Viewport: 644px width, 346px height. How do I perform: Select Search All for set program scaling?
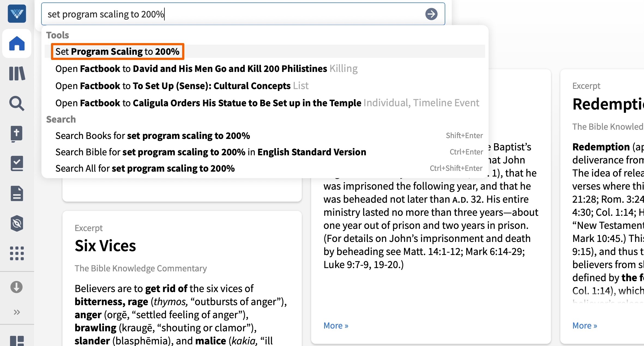[145, 168]
